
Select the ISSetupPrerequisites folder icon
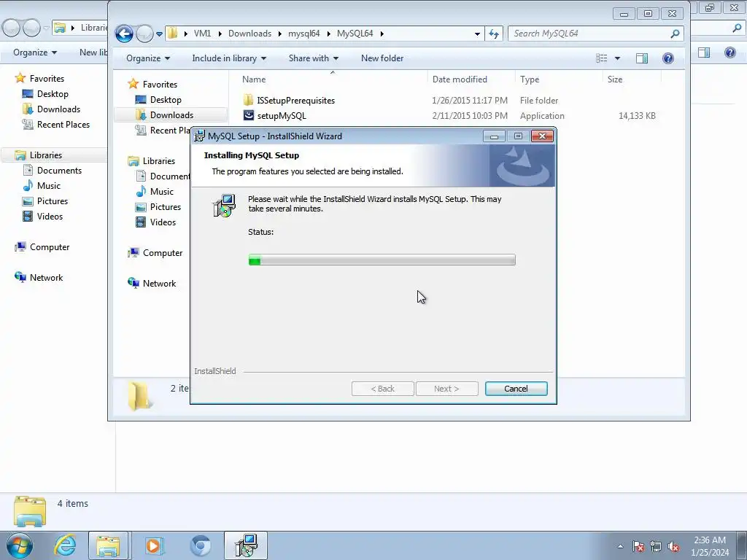point(248,100)
